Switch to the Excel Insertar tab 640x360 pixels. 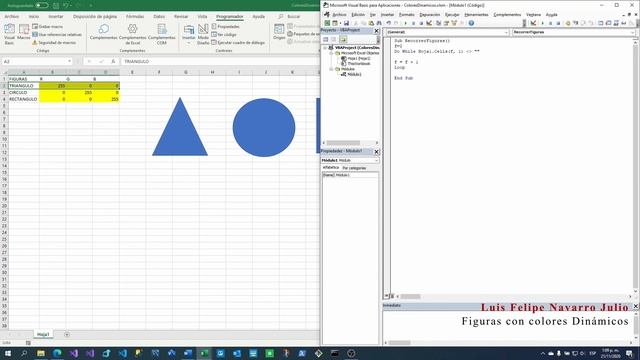[56, 16]
